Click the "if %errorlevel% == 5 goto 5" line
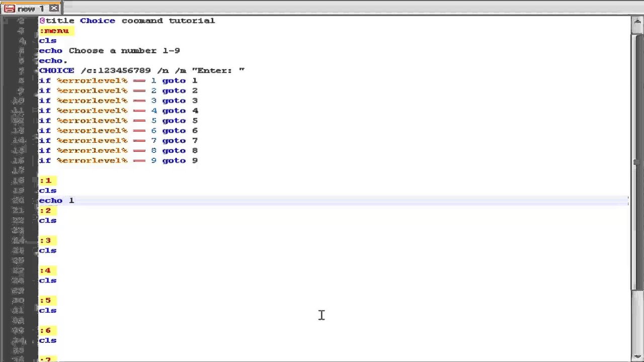 (118, 121)
